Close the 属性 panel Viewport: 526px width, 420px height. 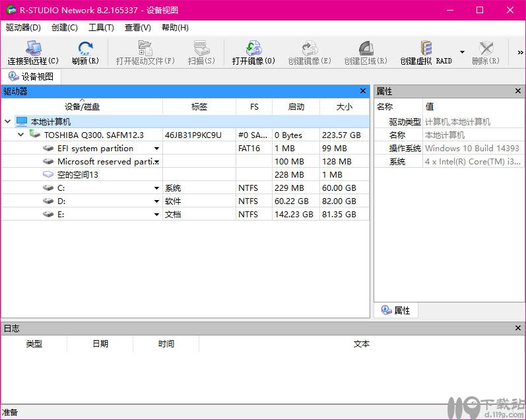(x=518, y=91)
